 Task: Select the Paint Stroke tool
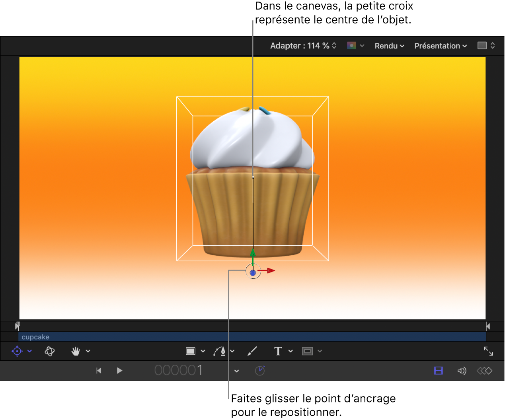tap(253, 351)
